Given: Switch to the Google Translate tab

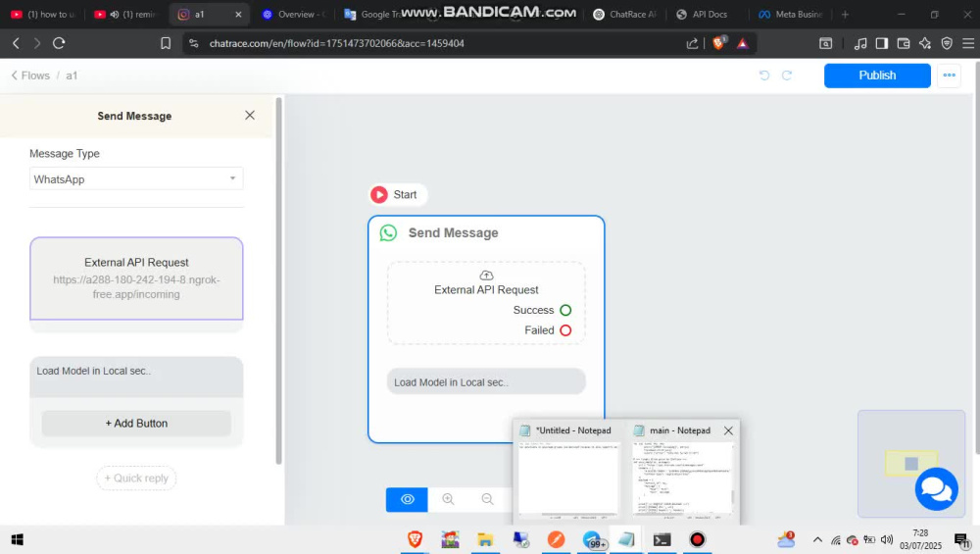Looking at the screenshot, I should (371, 15).
